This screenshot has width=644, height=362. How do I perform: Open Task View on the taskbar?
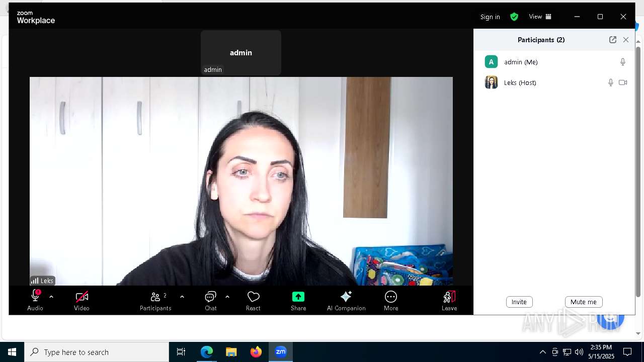[181, 352]
